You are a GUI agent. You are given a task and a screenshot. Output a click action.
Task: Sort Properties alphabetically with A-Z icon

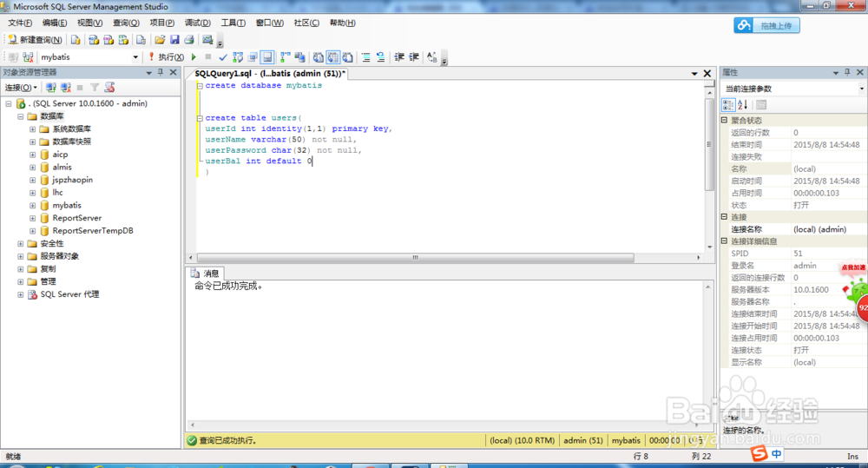tap(743, 105)
